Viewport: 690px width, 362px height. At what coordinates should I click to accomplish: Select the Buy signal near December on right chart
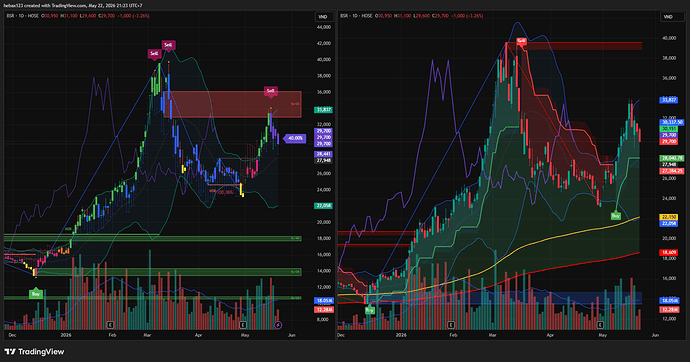(x=369, y=310)
